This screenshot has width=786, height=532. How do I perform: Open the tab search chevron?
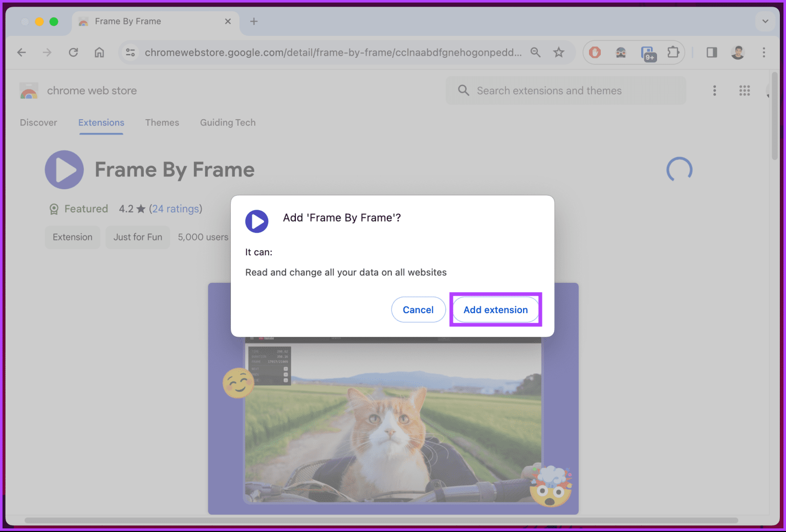[765, 21]
